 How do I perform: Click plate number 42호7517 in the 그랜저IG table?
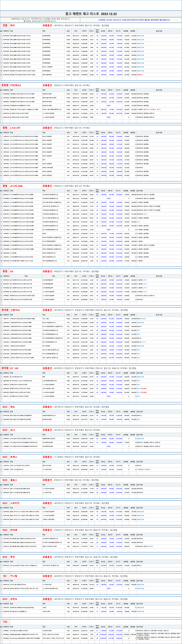[x=6, y=319]
